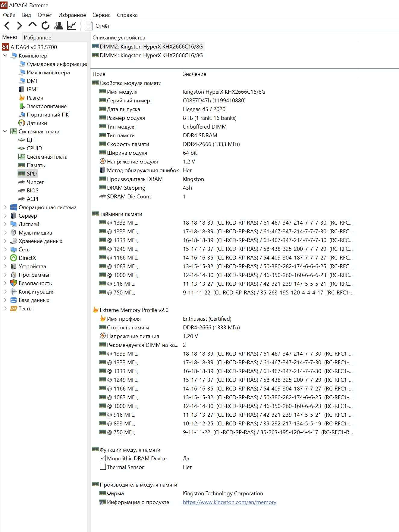Open the graph chart toolbar icon

71,26
